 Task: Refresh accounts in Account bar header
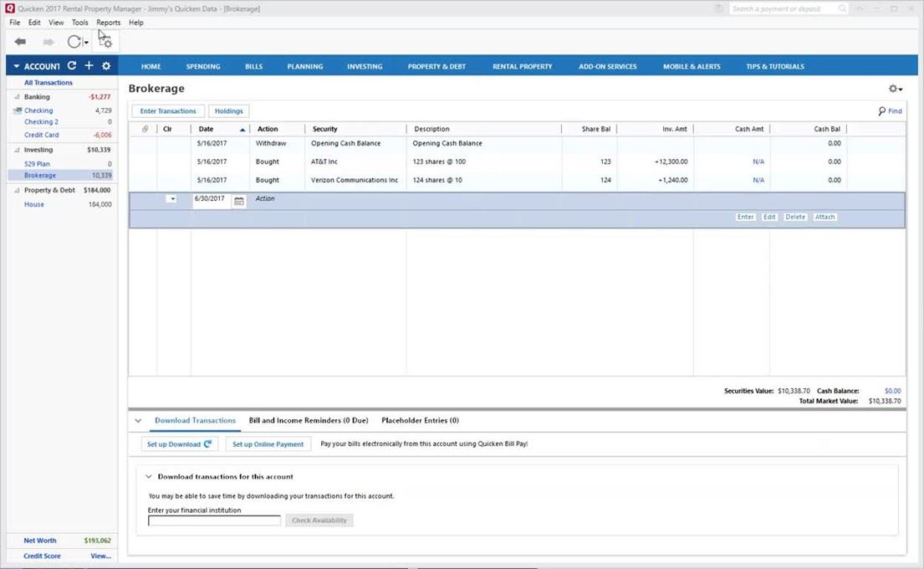[x=72, y=66]
